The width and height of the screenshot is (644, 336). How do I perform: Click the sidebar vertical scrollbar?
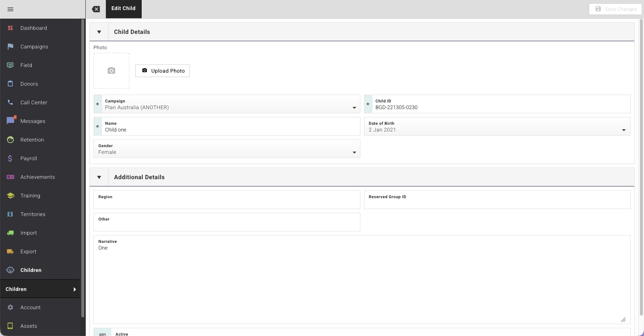point(83,168)
